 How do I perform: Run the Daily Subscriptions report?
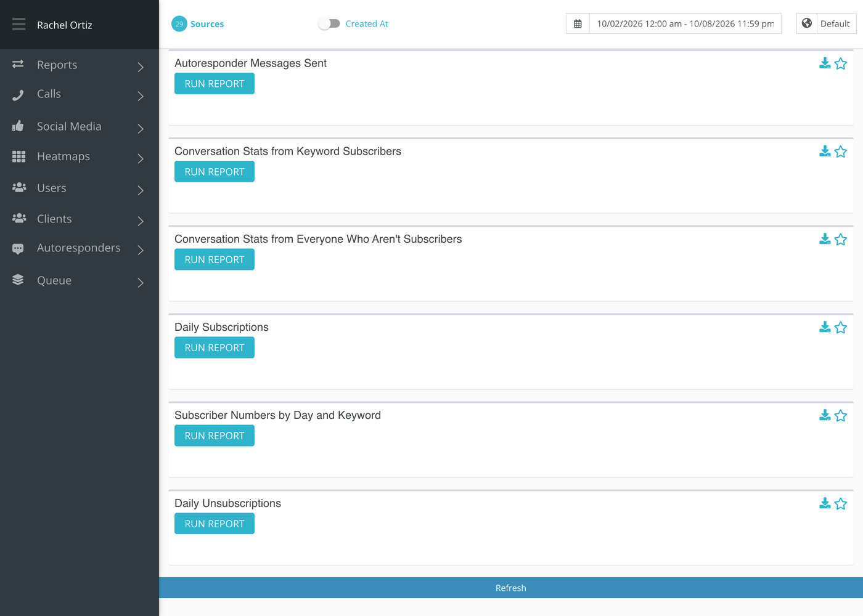pyautogui.click(x=215, y=347)
